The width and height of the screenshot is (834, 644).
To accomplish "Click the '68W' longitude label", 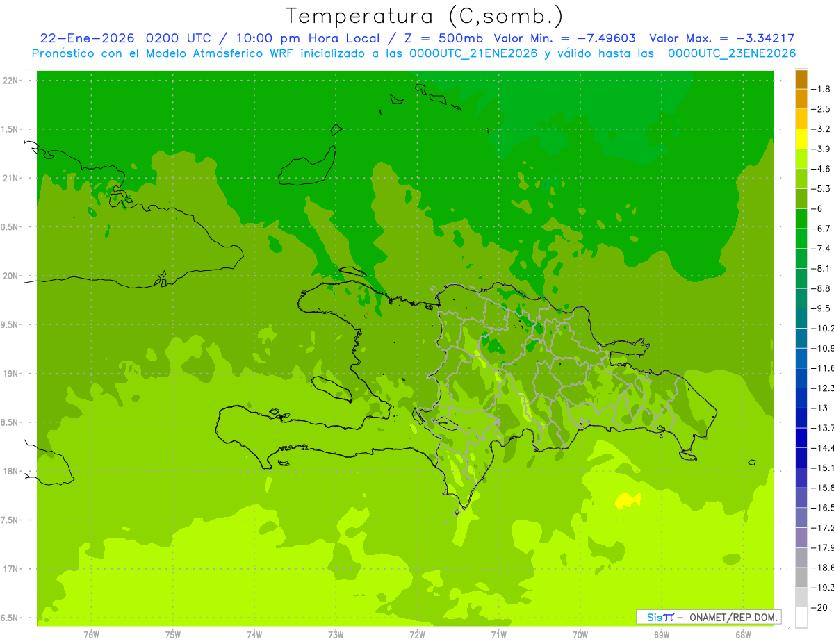I will [743, 635].
